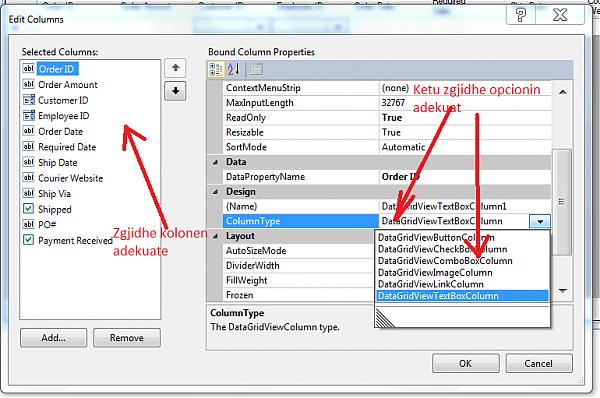Click the dialog Help question mark button

521,15
